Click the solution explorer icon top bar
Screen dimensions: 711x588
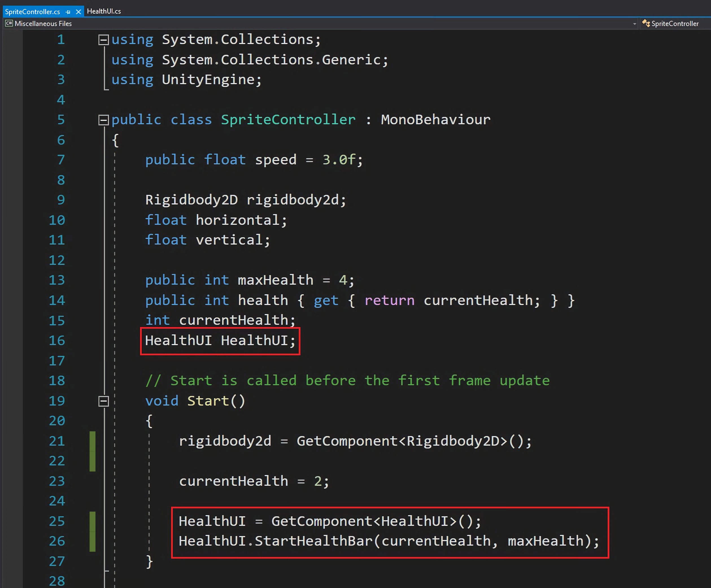[647, 24]
